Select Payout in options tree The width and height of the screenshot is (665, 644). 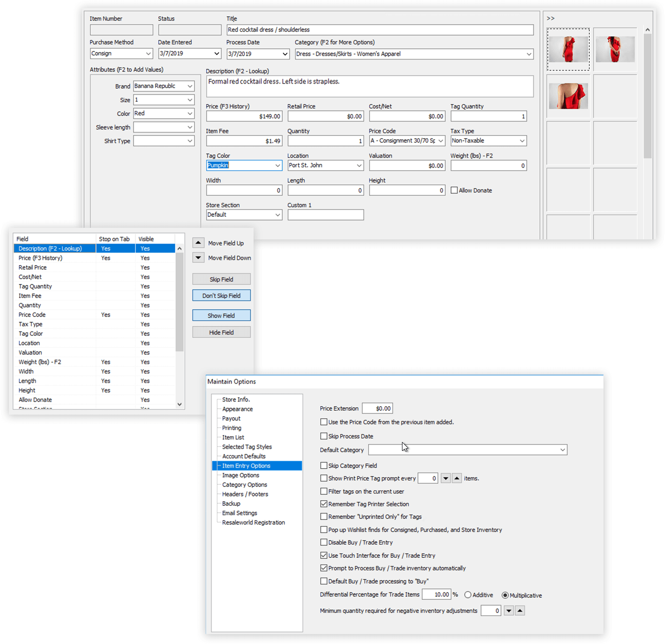[231, 418]
